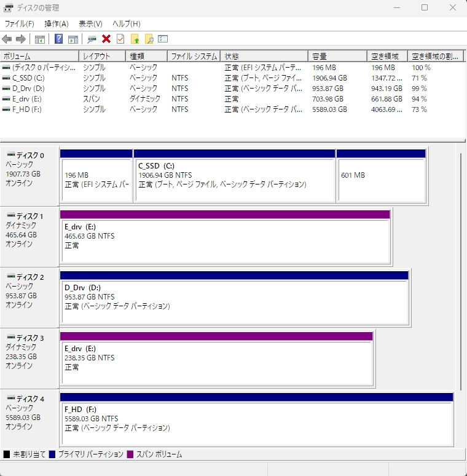Viewport: 467px width, 476px height.
Task: Open the ヘルプ(H) menu
Action: click(x=127, y=24)
